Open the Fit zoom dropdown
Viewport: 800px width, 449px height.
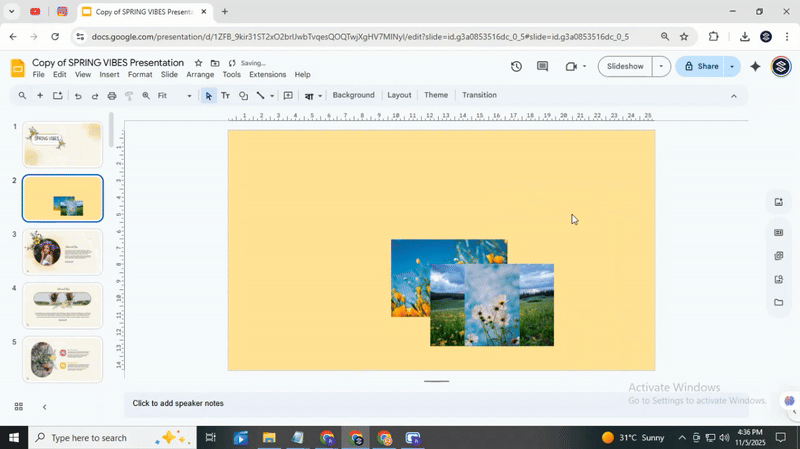click(x=175, y=96)
